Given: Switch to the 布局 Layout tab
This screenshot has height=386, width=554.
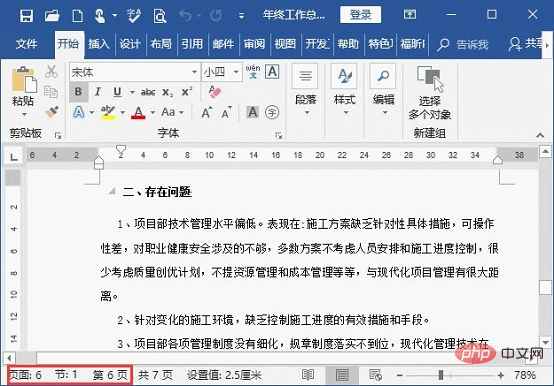Looking at the screenshot, I should [161, 44].
